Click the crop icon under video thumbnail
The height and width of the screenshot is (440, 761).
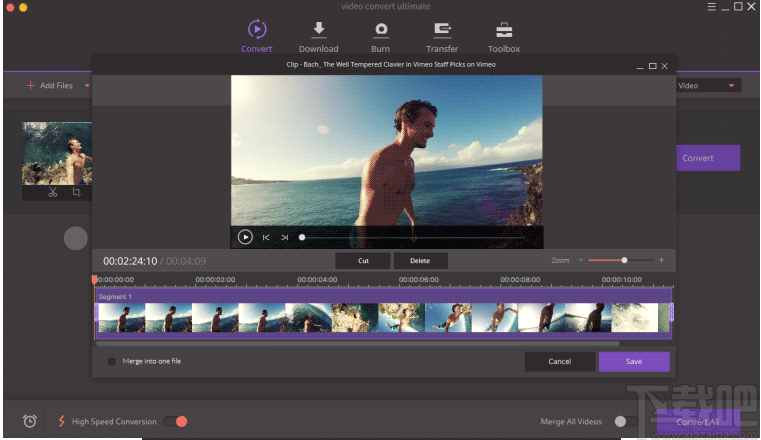coord(75,192)
